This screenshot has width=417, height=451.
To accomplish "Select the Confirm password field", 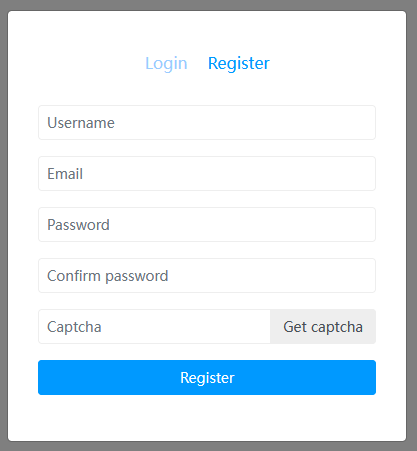I will point(207,276).
